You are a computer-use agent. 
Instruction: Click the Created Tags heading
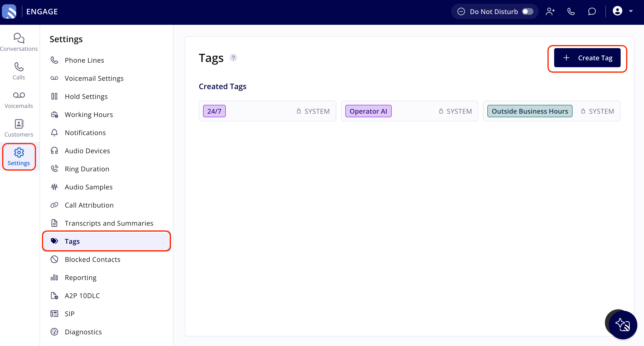coord(223,86)
